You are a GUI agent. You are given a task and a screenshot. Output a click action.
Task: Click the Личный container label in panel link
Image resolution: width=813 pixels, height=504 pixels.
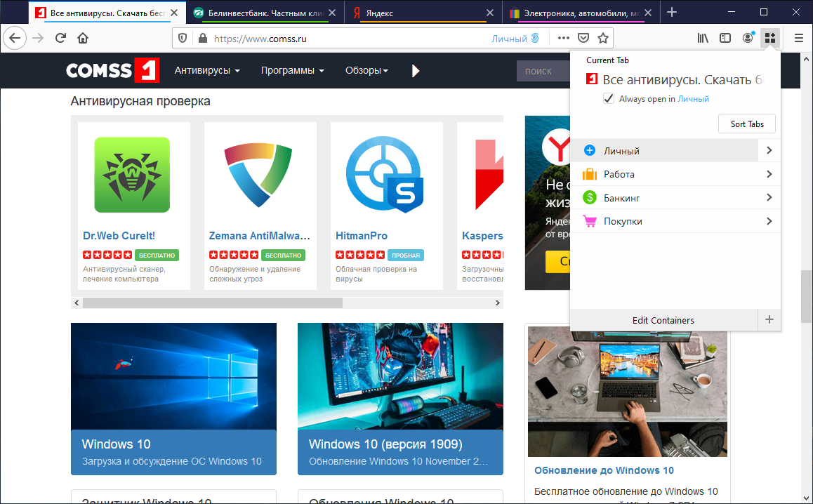tap(693, 98)
